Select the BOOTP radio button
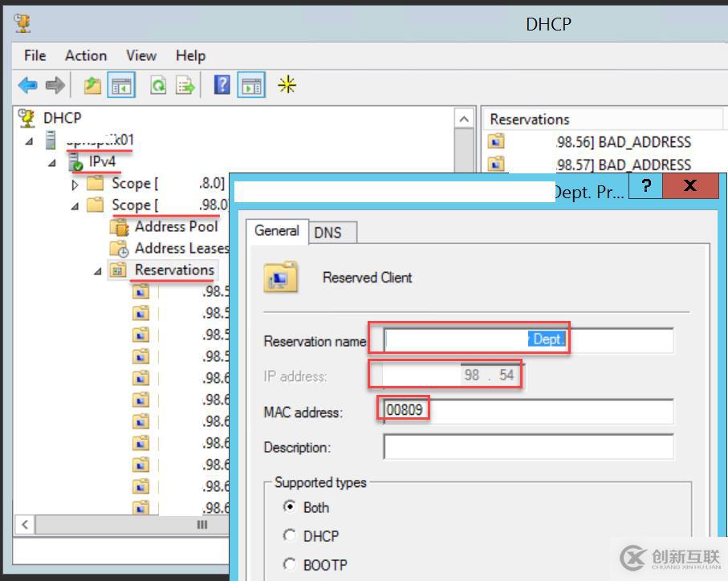Screen dimensions: 728x581 pos(290,565)
